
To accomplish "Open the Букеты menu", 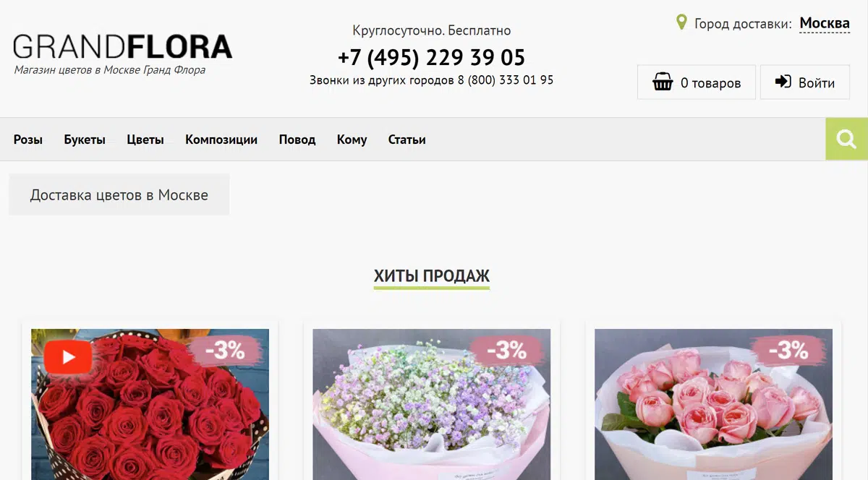I will (x=85, y=140).
